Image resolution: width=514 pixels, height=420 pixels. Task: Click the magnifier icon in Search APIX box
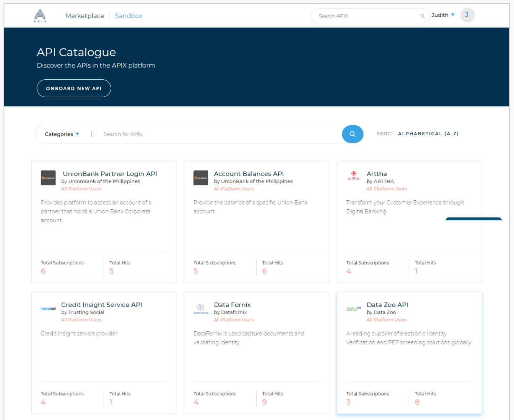[x=423, y=16]
